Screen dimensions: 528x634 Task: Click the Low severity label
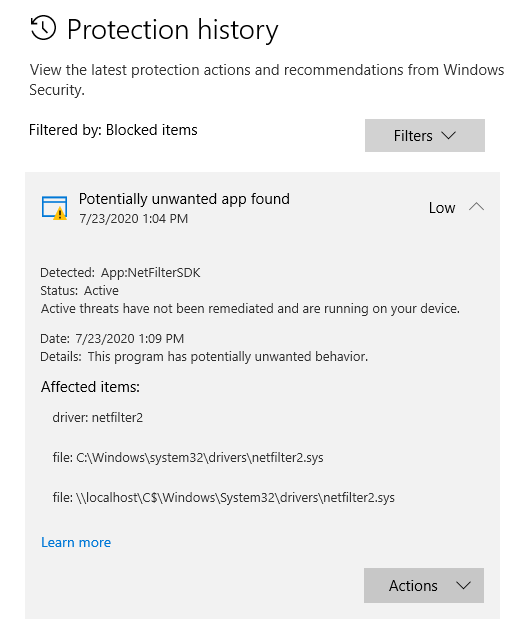(x=442, y=208)
